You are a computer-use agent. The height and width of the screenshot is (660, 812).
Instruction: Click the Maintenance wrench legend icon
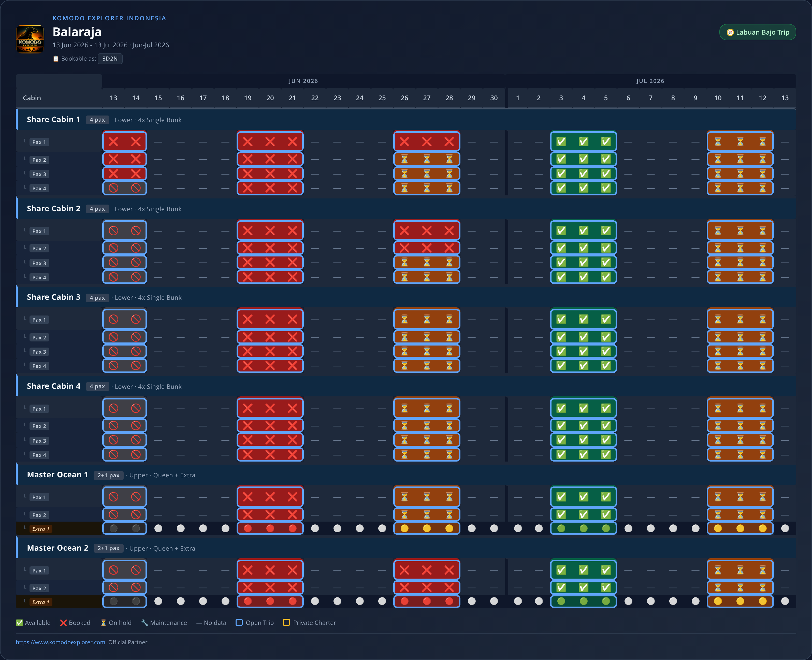[x=144, y=623]
